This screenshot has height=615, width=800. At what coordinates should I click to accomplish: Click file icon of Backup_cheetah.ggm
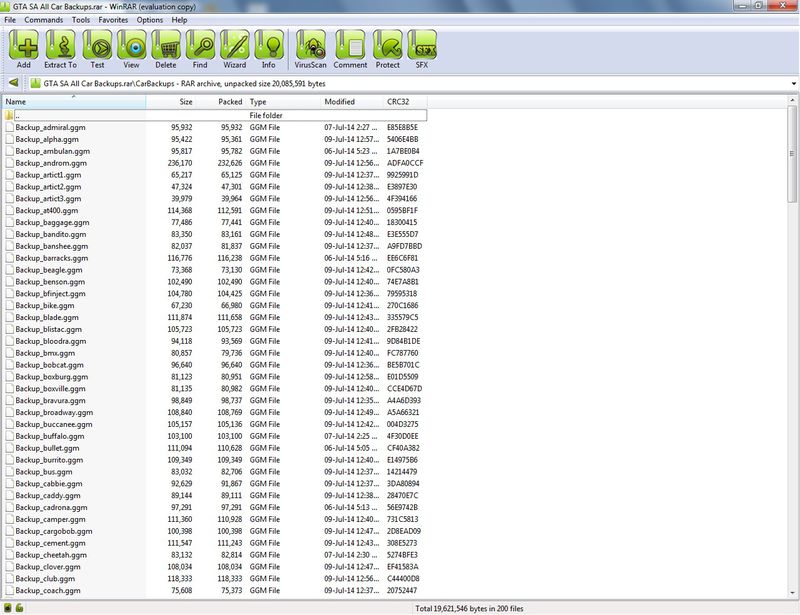click(9, 555)
